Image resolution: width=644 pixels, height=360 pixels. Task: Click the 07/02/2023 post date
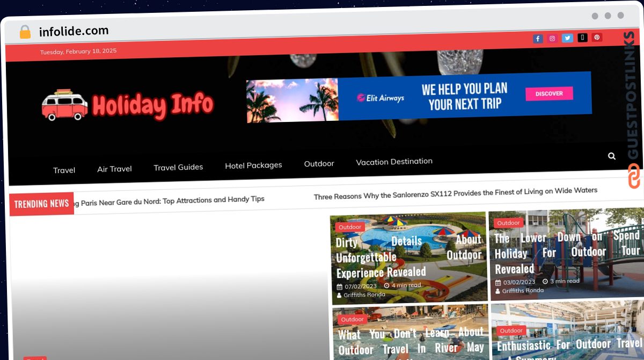coord(361,286)
